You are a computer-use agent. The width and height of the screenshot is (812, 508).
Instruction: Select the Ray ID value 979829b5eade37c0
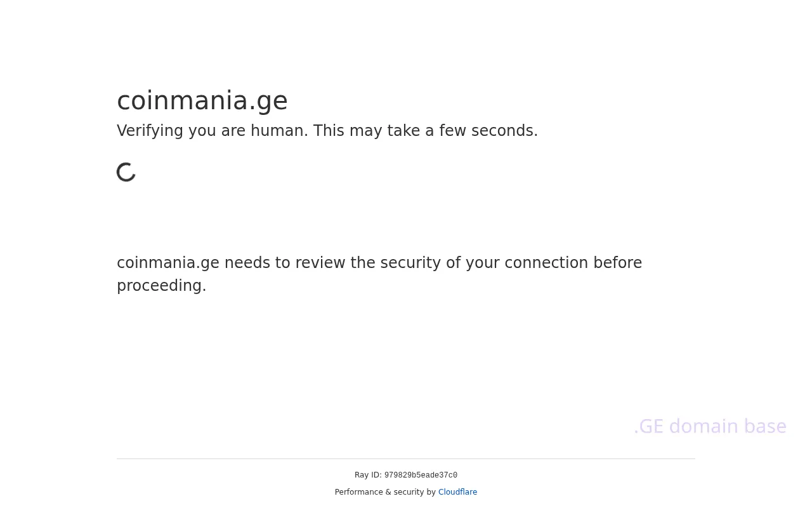(x=421, y=476)
